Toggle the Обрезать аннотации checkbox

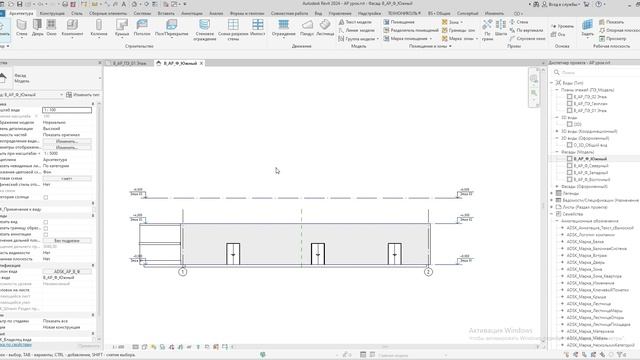point(46,235)
